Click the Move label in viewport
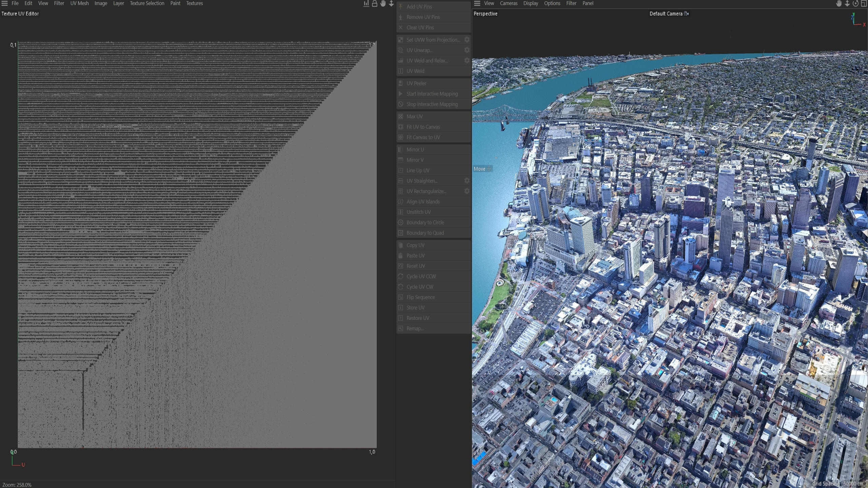This screenshot has width=868, height=488. point(479,169)
